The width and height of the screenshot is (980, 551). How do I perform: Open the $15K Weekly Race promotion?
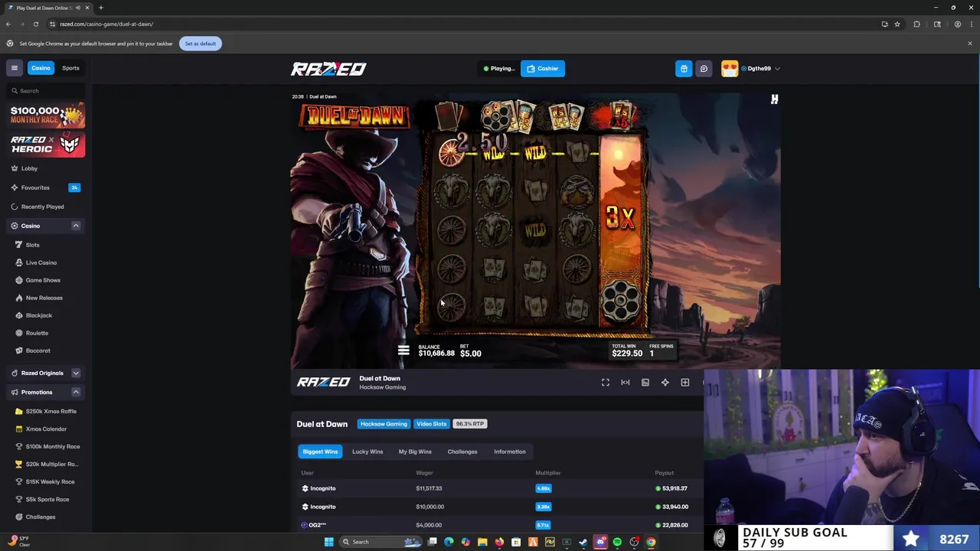click(x=50, y=481)
